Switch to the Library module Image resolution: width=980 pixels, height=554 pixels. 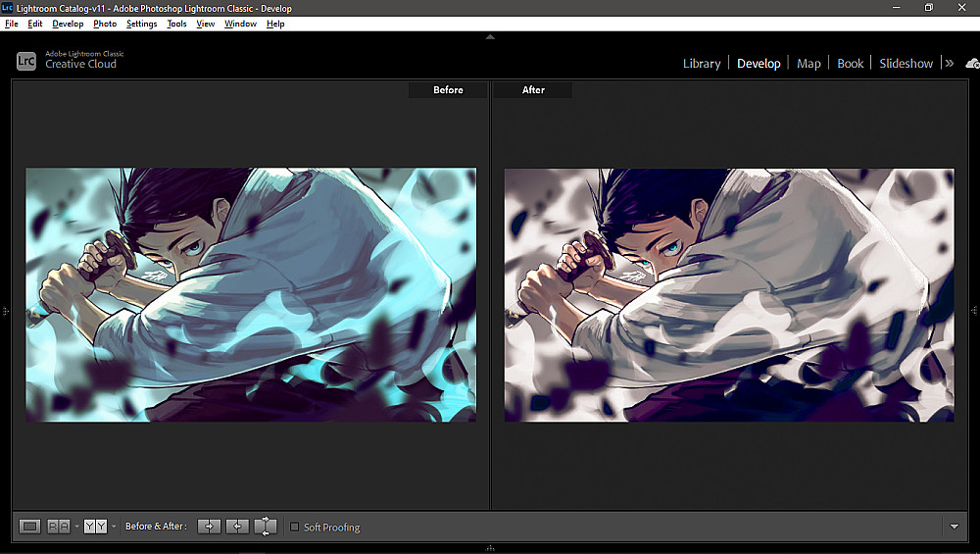(702, 63)
